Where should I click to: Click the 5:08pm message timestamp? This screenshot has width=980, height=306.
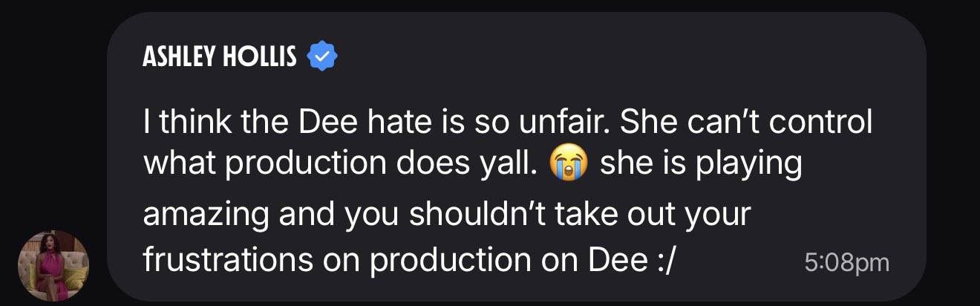(x=846, y=263)
